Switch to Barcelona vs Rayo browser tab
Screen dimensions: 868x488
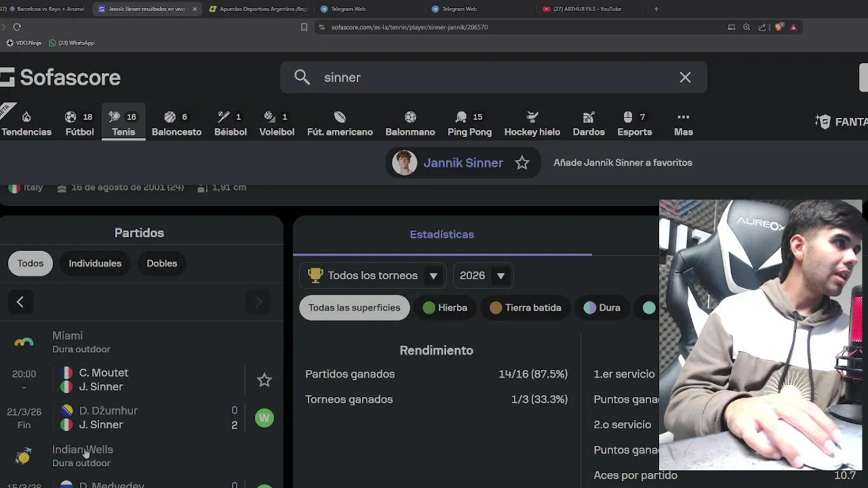coord(46,9)
